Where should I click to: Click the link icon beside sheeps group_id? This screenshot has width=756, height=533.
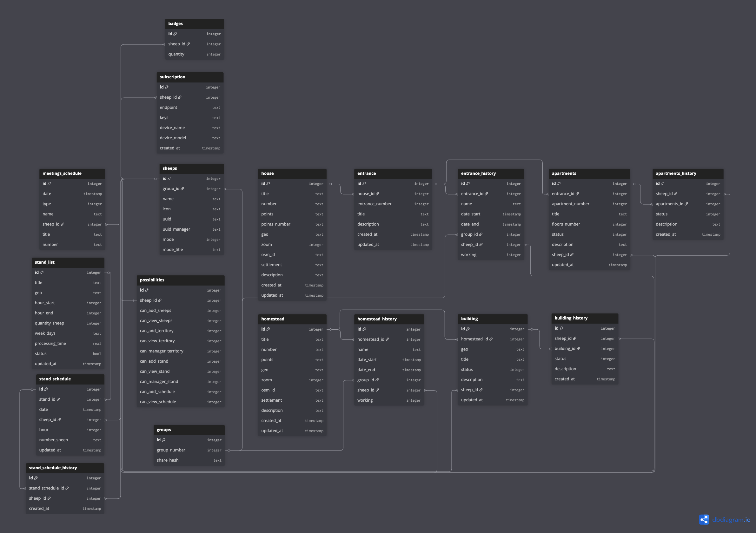pyautogui.click(x=182, y=189)
